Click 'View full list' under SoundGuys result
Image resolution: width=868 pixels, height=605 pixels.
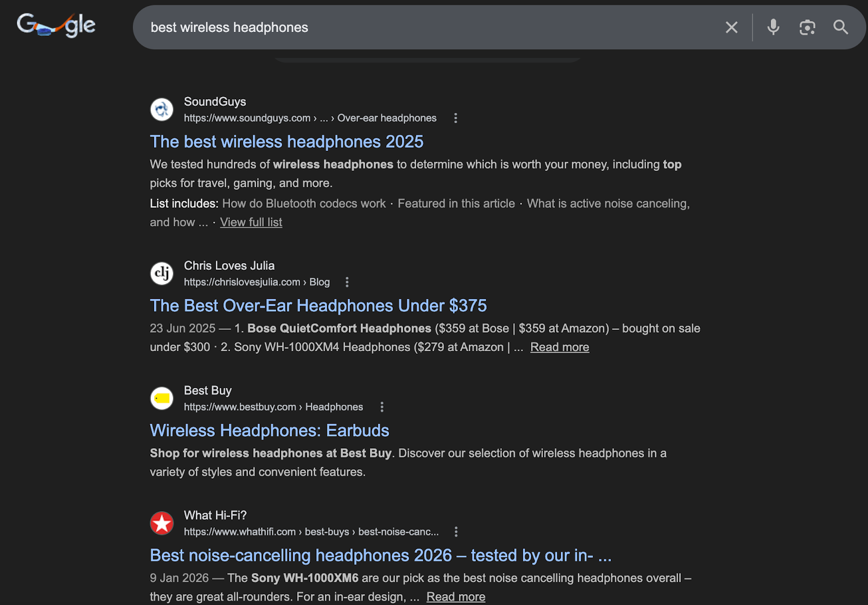(251, 222)
